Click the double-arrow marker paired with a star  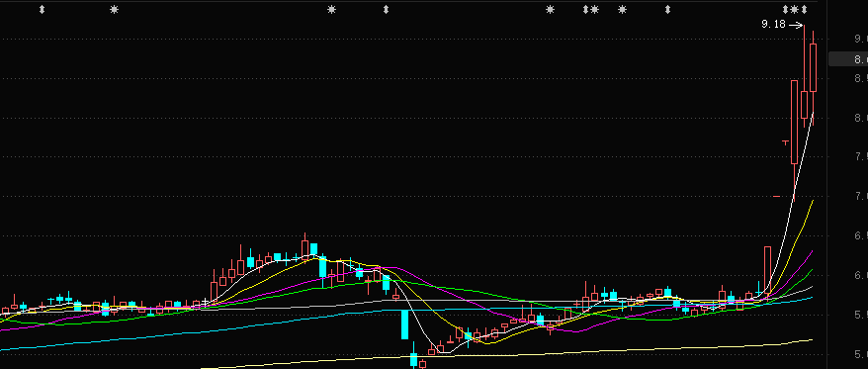pos(585,10)
